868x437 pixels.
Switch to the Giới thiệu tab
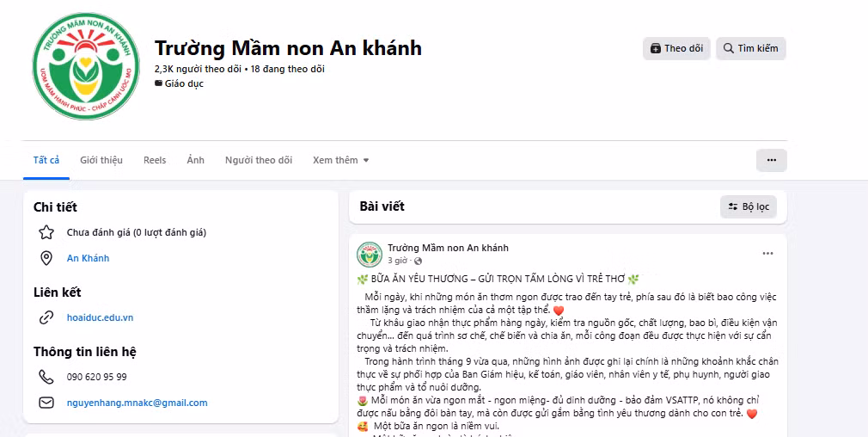101,160
